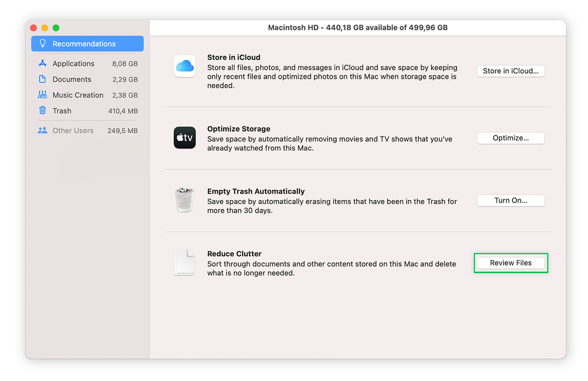
Task: Click the Turn On button for automatic trash emptying
Action: 511,200
